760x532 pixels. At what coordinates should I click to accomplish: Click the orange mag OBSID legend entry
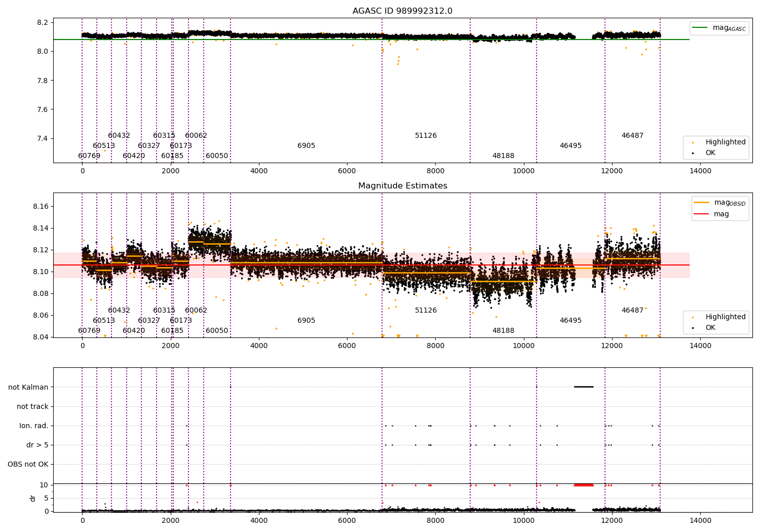pos(719,203)
